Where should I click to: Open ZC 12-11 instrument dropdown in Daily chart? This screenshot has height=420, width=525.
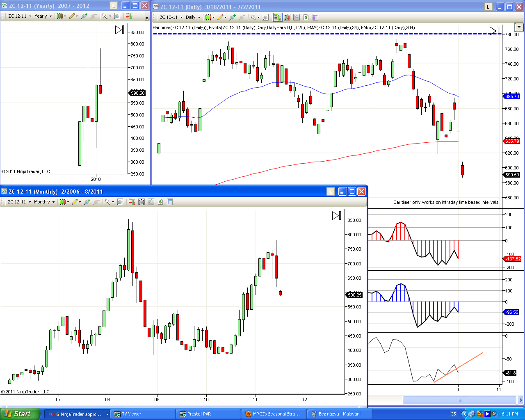point(171,17)
